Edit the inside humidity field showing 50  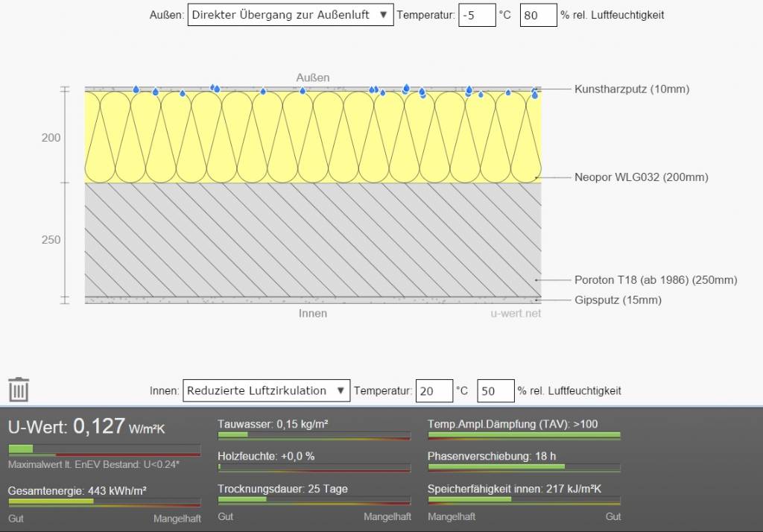496,390
